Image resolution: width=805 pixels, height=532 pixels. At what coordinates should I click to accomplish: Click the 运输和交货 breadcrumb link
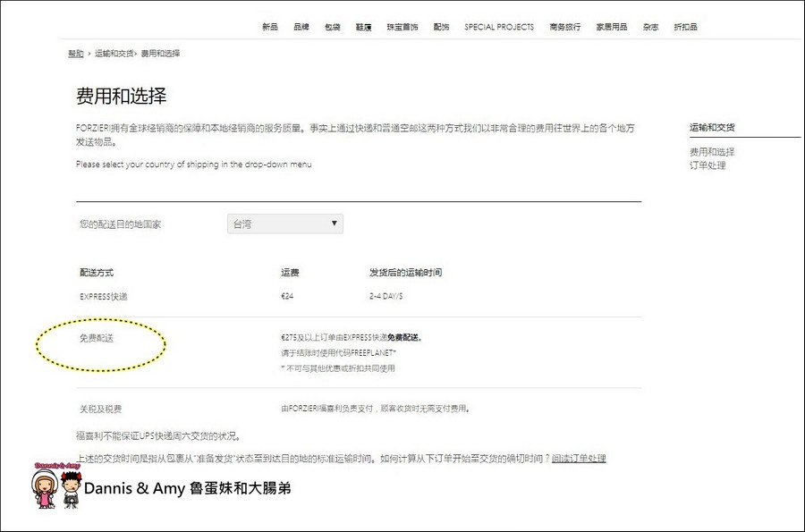pos(114,54)
